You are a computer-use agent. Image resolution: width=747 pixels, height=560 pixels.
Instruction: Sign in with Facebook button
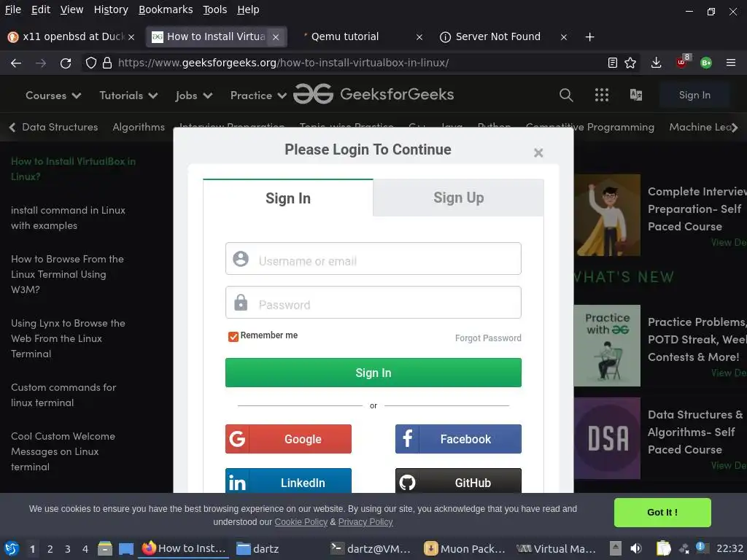[458, 438]
